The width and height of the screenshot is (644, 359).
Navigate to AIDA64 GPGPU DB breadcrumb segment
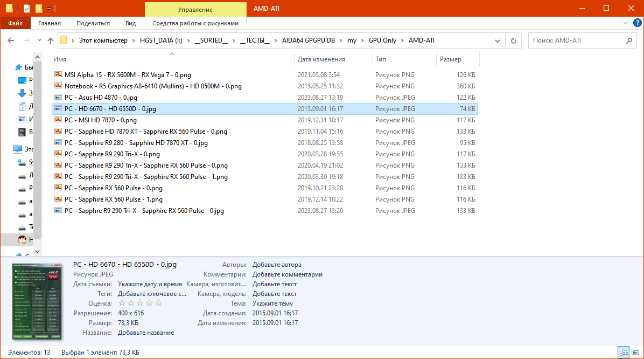309,40
